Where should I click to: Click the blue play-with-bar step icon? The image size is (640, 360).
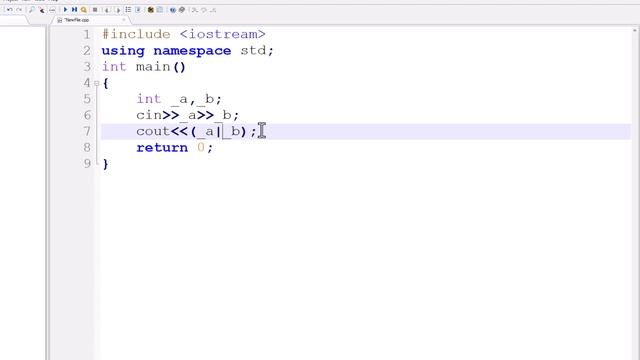[x=74, y=9]
